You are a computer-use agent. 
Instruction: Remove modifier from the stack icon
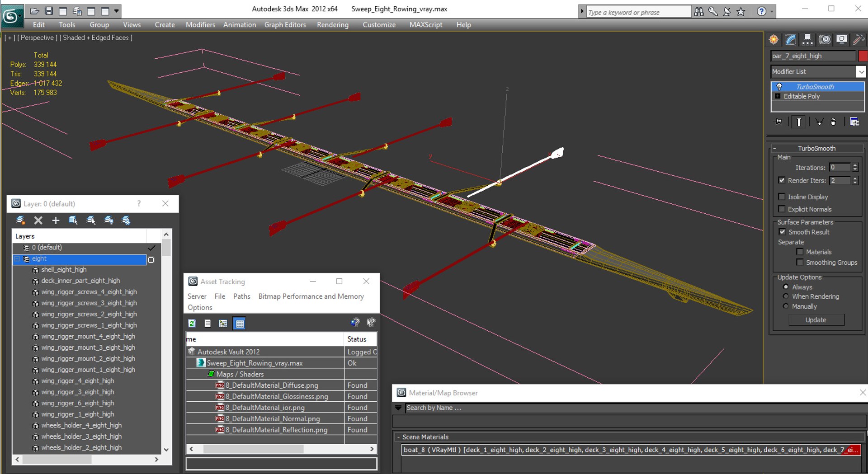tap(834, 122)
